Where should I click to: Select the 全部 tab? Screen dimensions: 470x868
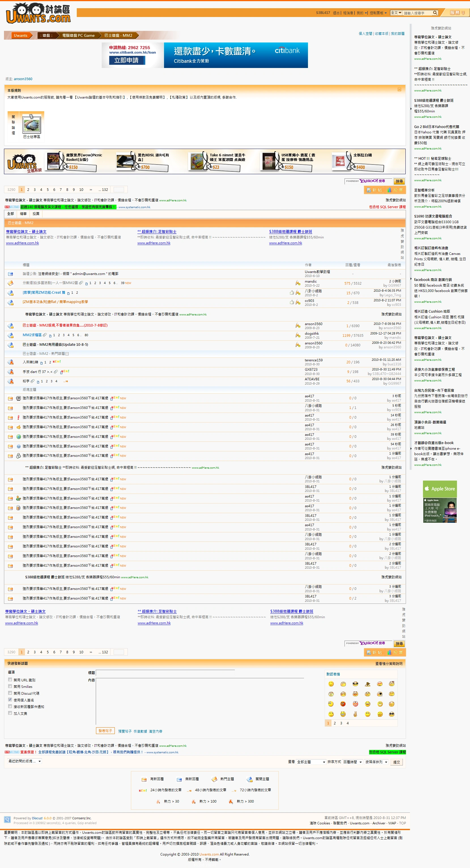coord(10,214)
